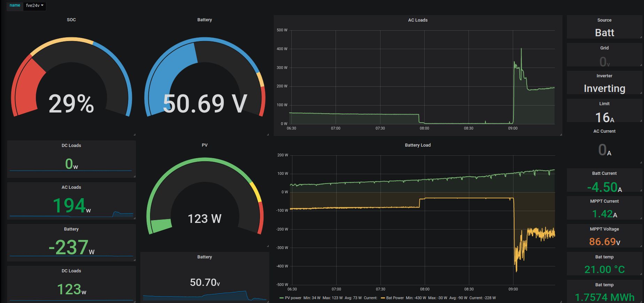Click resize handle of Source panel
Screen dimensions: 644x303
click(x=641, y=37)
